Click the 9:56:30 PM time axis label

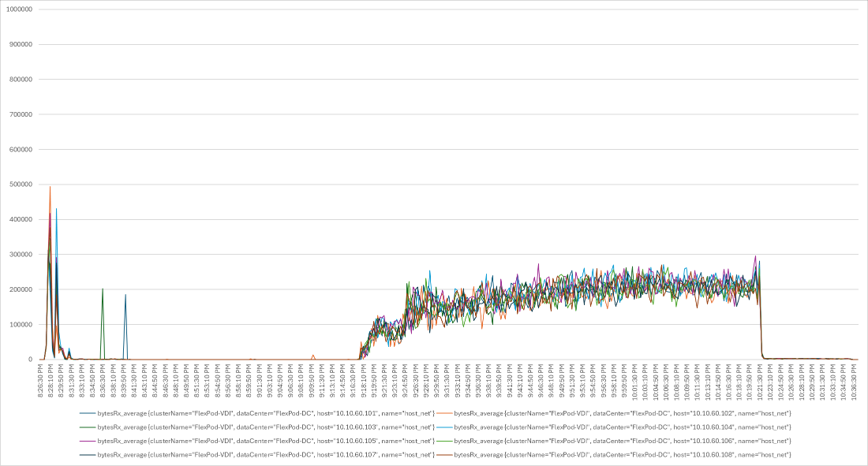(604, 379)
